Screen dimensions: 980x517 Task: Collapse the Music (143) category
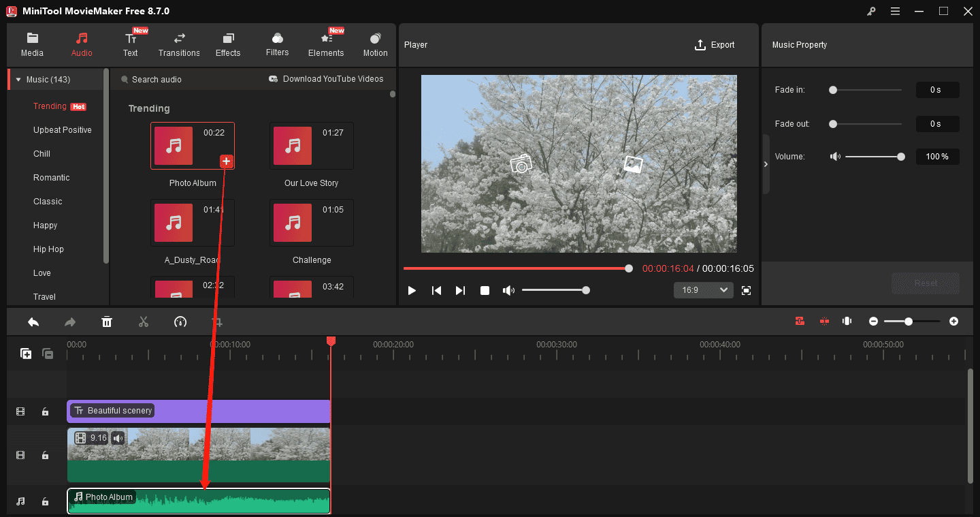pyautogui.click(x=18, y=80)
